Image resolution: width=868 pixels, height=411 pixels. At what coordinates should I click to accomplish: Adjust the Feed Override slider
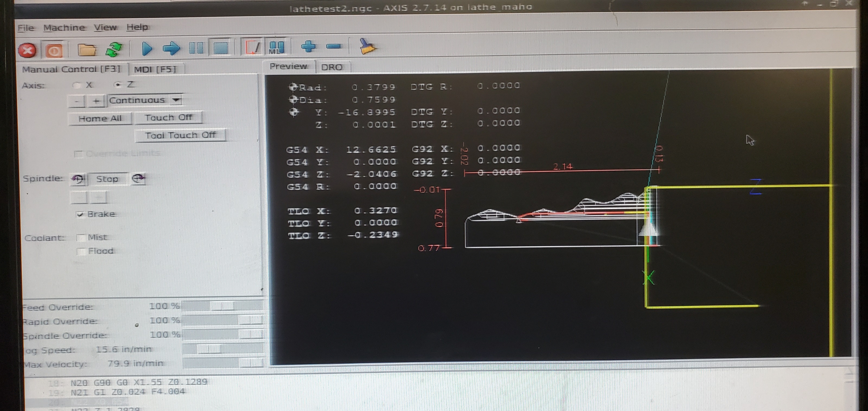click(222, 306)
